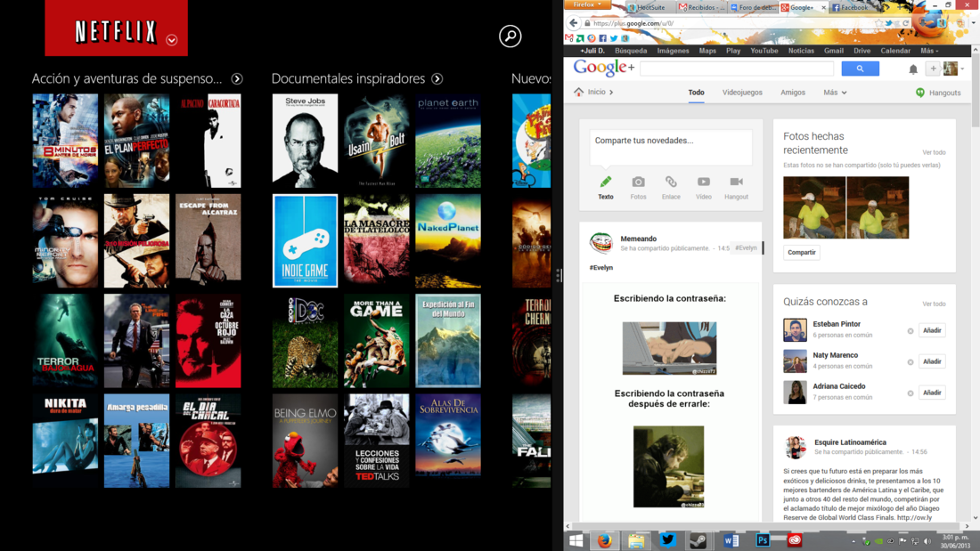Viewport: 980px width, 551px height.
Task: Open the Being Elmo poster in Netflix
Action: click(x=305, y=441)
